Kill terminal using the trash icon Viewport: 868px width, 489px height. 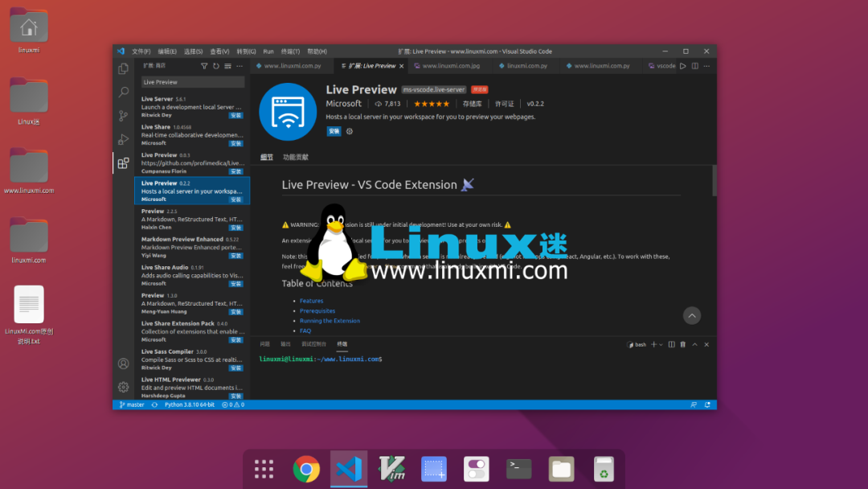682,344
